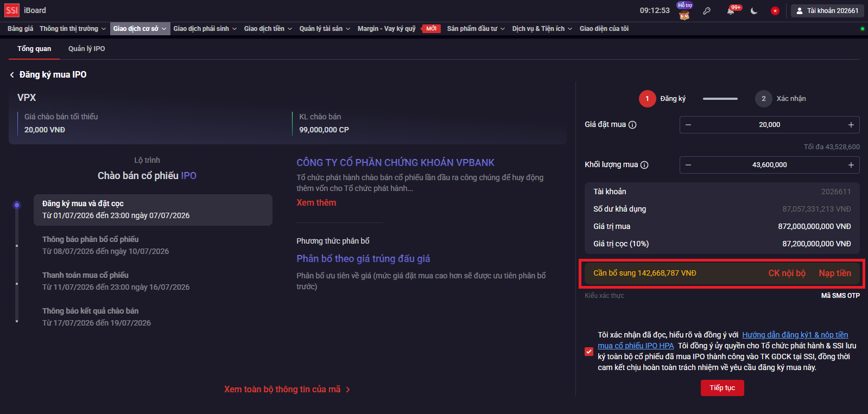Image resolution: width=868 pixels, height=414 pixels.
Task: Expand the Giao dịch cơ sở dropdown
Action: click(140, 29)
